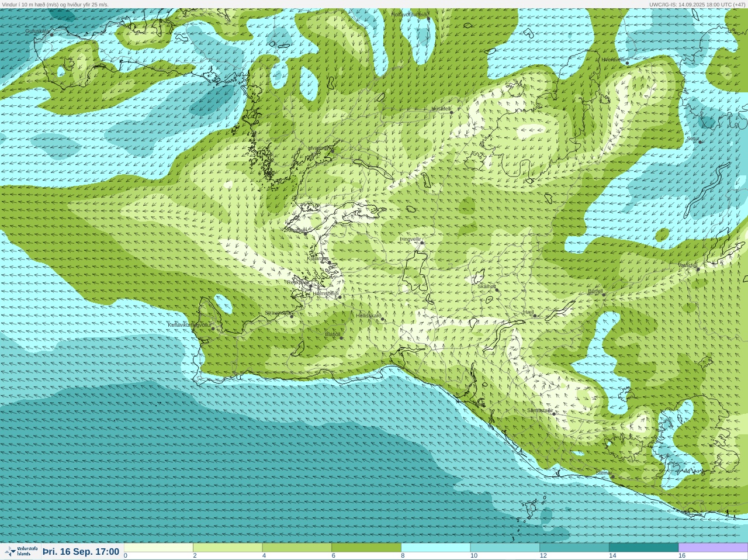This screenshot has height=560, width=748.
Task: Click the 4–6 m/s green legend swatch
Action: (x=297, y=548)
